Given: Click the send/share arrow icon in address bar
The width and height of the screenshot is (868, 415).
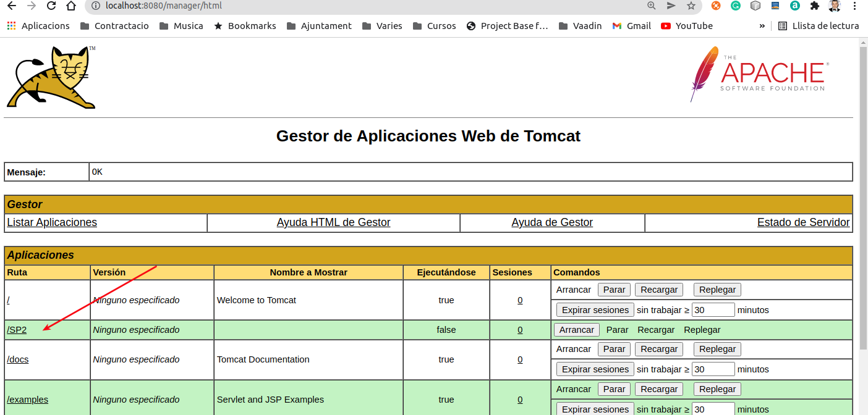Looking at the screenshot, I should (671, 6).
